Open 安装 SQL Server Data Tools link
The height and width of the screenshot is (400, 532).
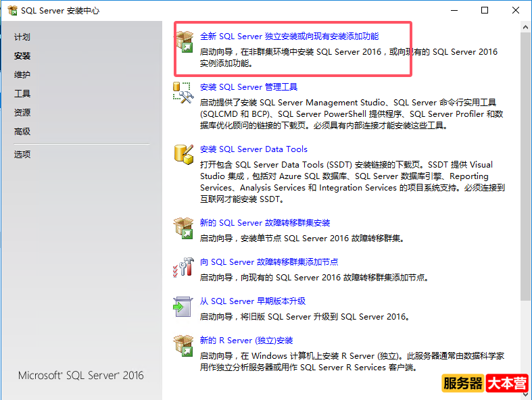pos(253,149)
